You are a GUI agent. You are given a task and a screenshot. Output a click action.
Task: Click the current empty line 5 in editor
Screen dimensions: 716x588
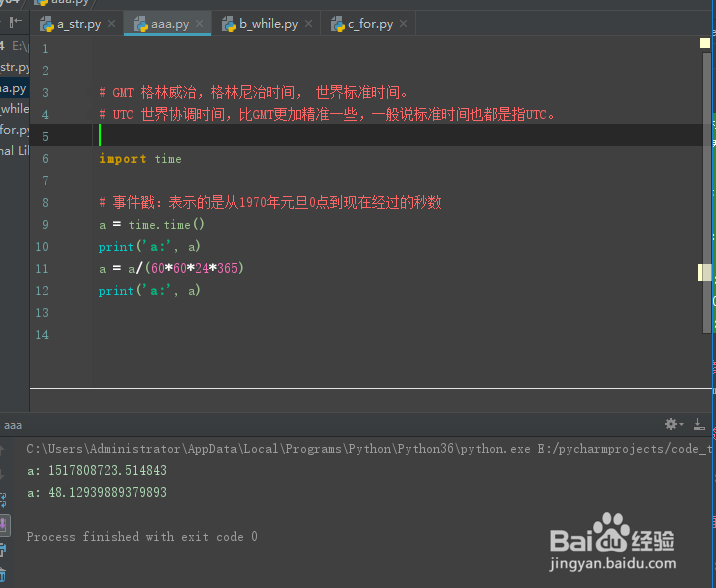(365, 136)
